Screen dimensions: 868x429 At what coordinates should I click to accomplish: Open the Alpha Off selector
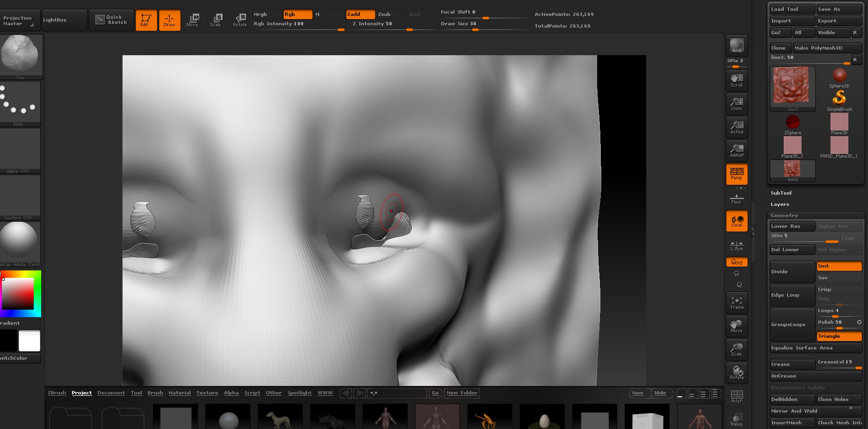point(20,151)
